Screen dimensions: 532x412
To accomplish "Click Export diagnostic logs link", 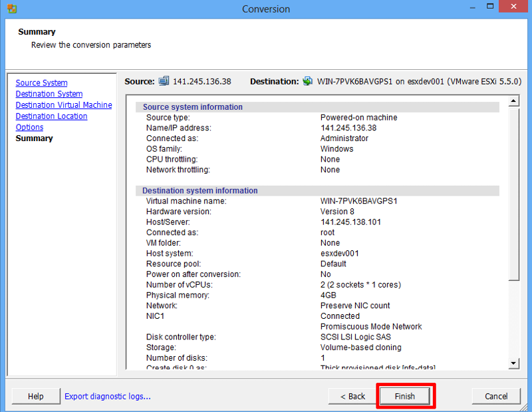I will (x=108, y=397).
